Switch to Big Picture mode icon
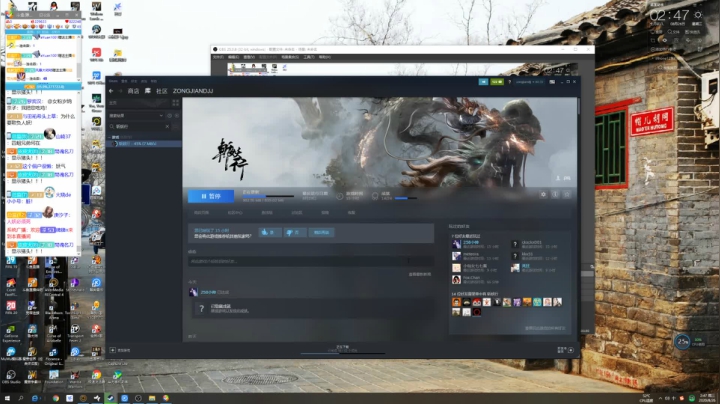The height and width of the screenshot is (404, 720). pos(552,82)
